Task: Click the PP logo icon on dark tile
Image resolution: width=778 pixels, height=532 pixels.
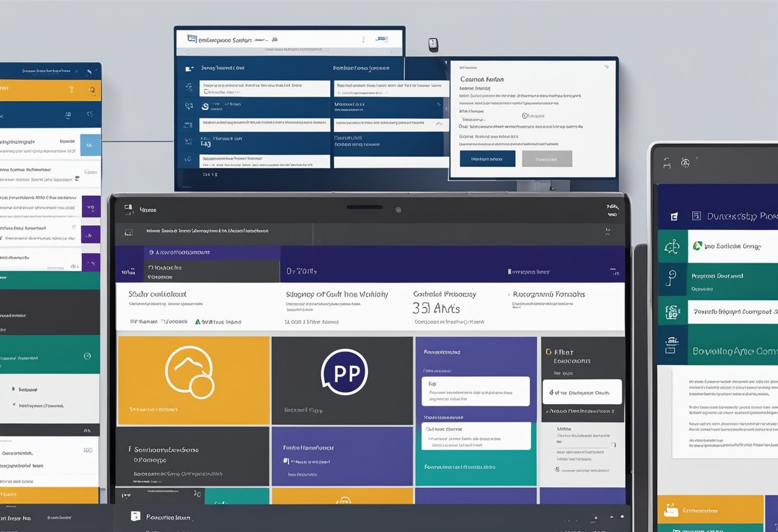Action: 344,372
